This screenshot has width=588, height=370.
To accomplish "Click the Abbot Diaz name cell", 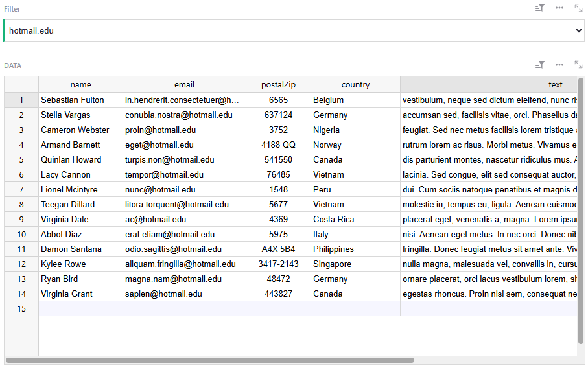I will pyautogui.click(x=80, y=235).
